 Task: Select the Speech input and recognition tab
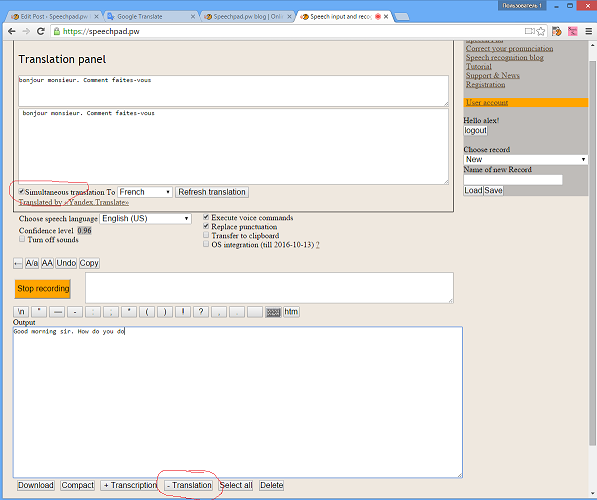[345, 17]
